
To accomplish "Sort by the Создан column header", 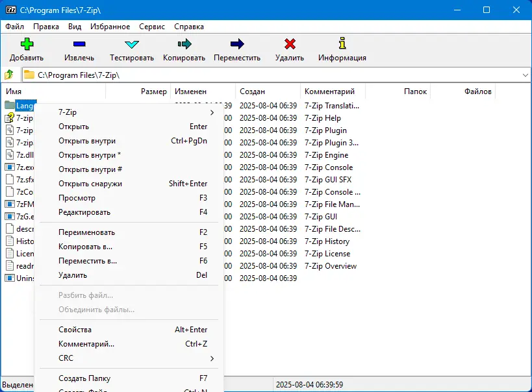I will coord(268,92).
